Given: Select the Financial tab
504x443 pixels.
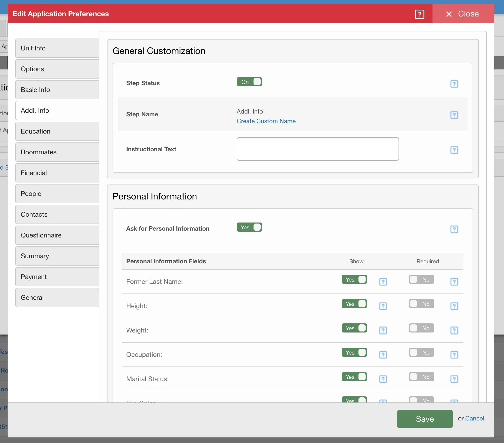Looking at the screenshot, I should click(57, 173).
